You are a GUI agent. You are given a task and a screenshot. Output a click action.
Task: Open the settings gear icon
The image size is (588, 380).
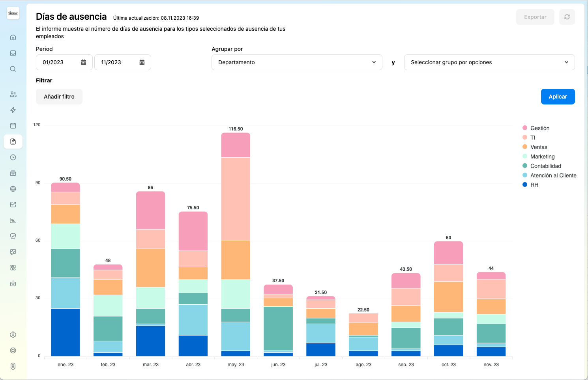(x=13, y=335)
